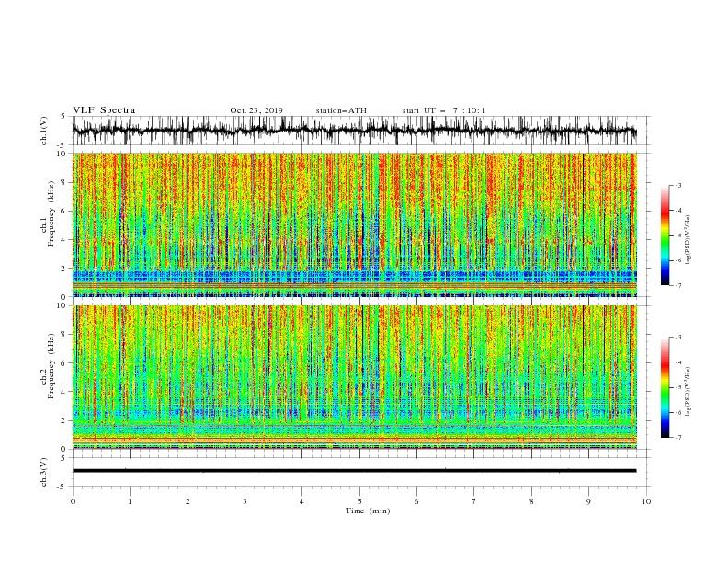Click the ch.1 voltage waveform trace
This screenshot has width=728, height=563.
[354, 131]
